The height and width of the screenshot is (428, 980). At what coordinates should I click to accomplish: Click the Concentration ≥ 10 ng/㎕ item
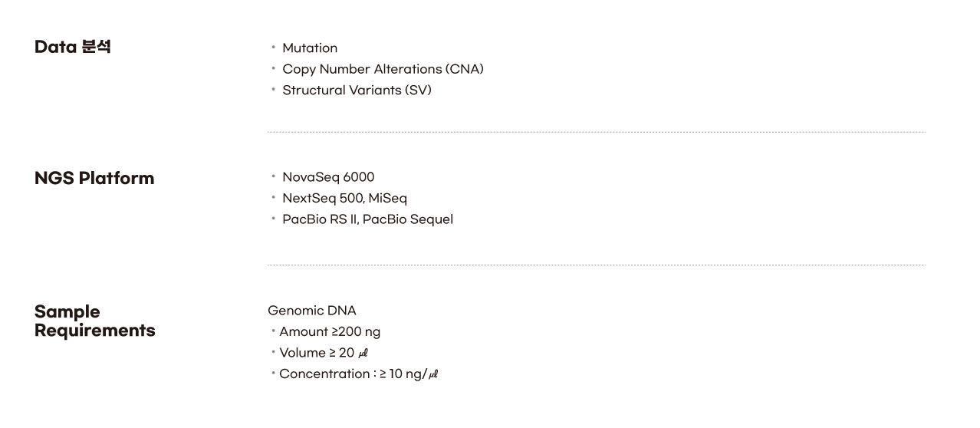pyautogui.click(x=358, y=374)
